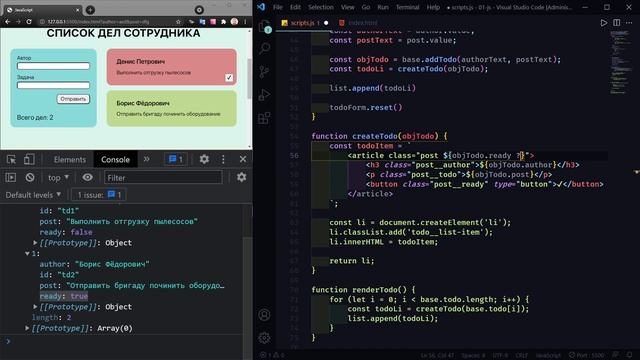Open the View menu in VS Code
Viewport: 640px width, 360px height.
(347, 7)
